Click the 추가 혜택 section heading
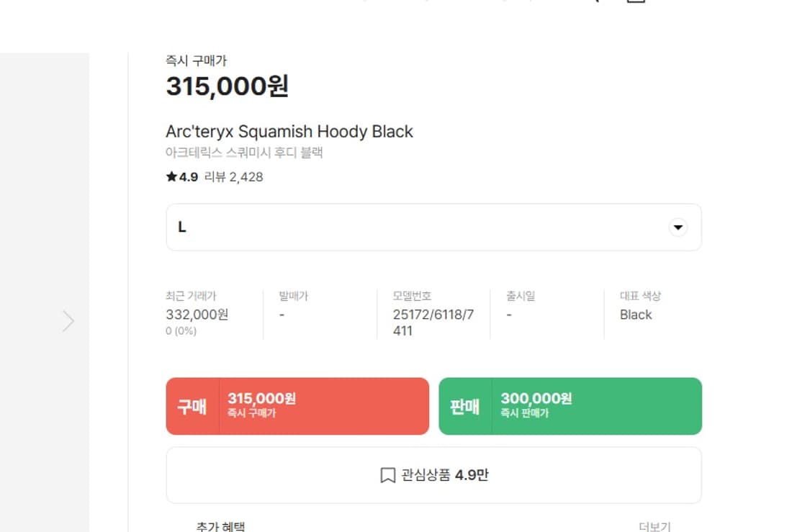This screenshot has height=532, width=810. (220, 526)
